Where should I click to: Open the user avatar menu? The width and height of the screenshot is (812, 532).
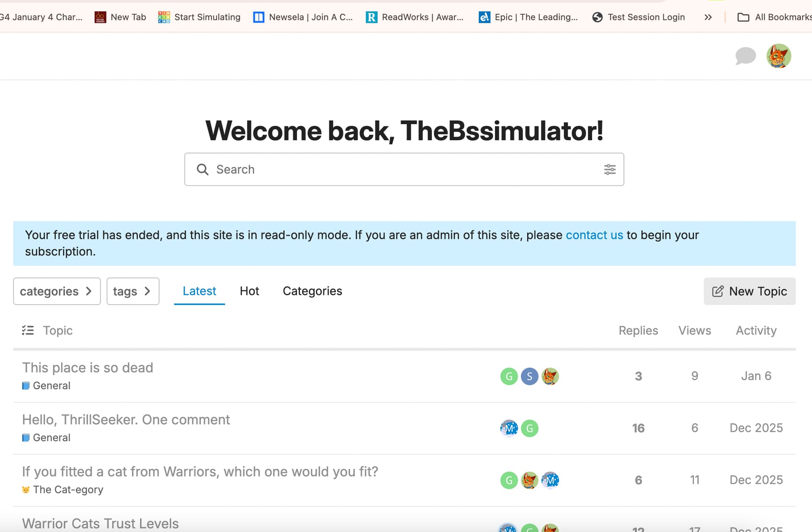point(779,56)
